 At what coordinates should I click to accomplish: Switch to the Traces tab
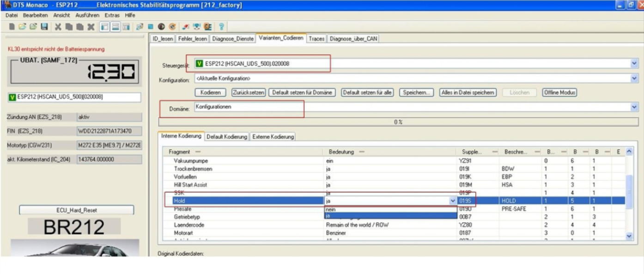click(316, 39)
